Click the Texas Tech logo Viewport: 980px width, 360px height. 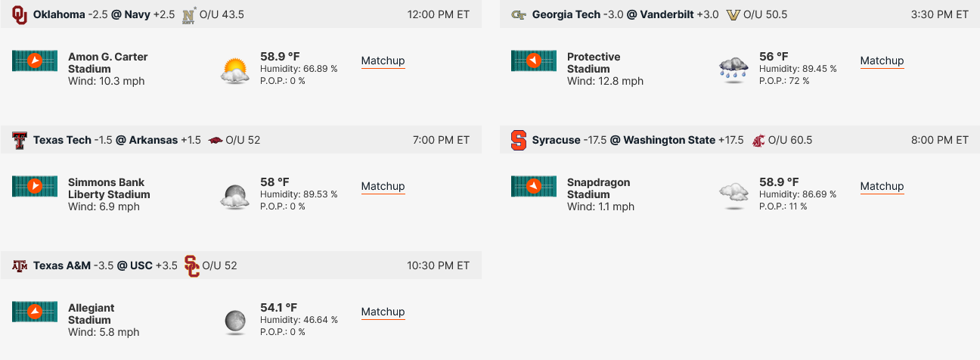pos(20,140)
